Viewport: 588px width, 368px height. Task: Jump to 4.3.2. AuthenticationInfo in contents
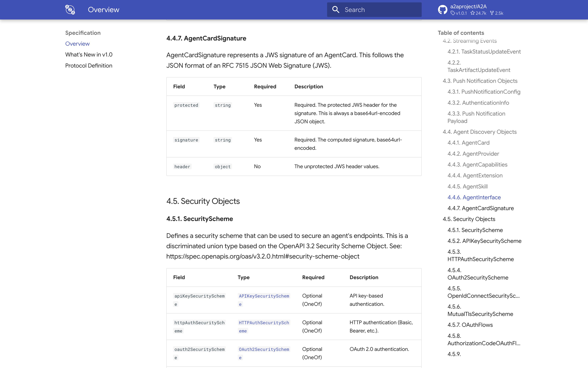click(x=478, y=103)
